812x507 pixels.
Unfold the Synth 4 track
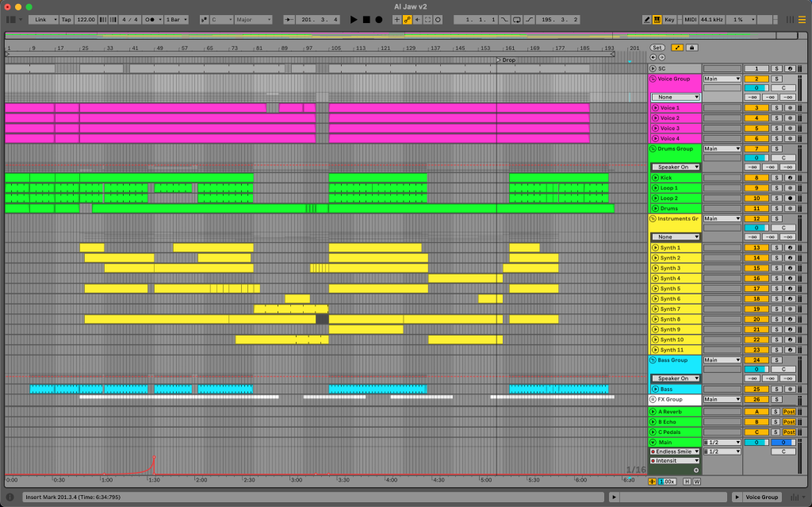656,278
